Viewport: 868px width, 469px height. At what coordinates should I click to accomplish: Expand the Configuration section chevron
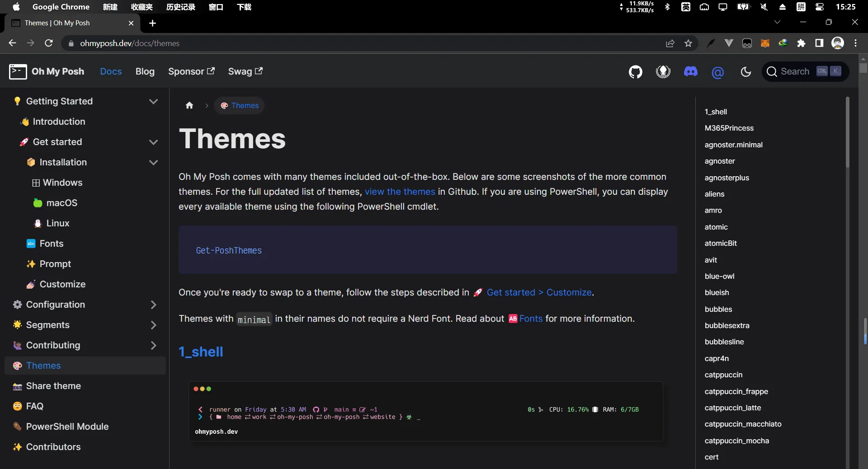click(153, 305)
